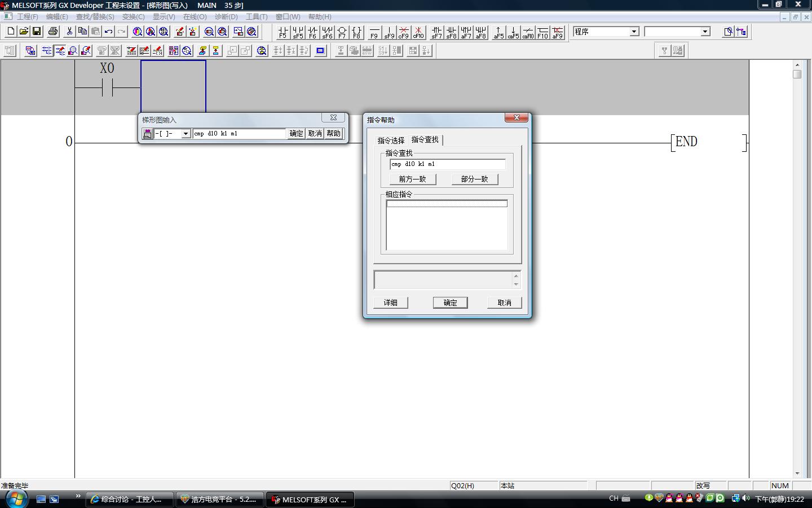Expand the -[ ]- symbol type dropdown
This screenshot has width=812, height=508.
click(186, 134)
